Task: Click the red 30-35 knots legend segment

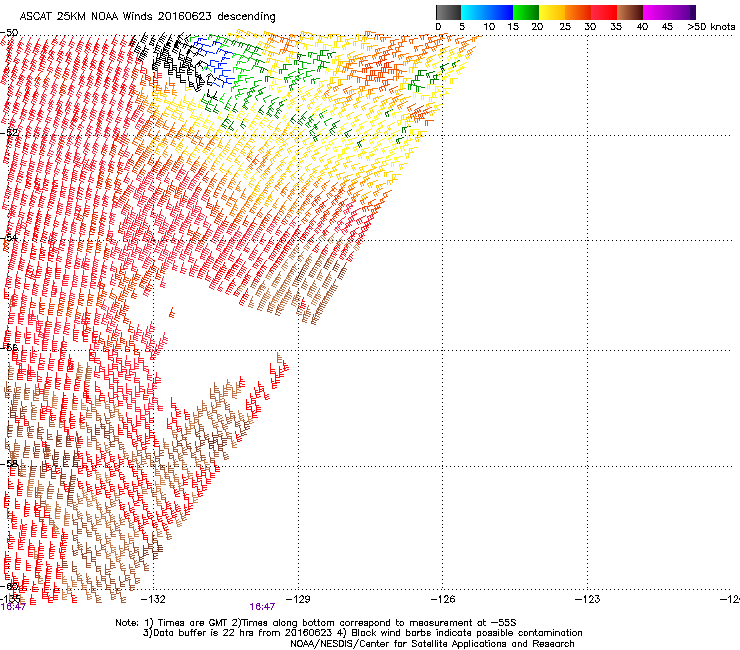Action: click(604, 12)
